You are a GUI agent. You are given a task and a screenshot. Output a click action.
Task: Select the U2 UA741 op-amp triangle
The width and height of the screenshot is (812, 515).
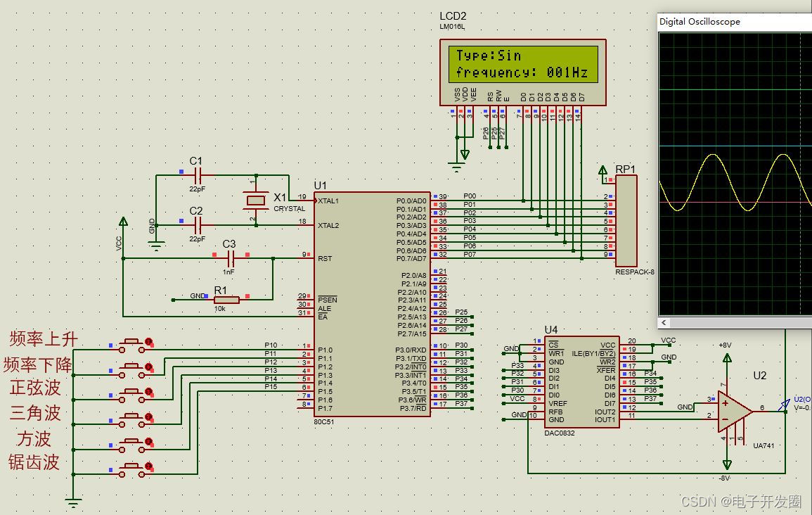(735, 412)
